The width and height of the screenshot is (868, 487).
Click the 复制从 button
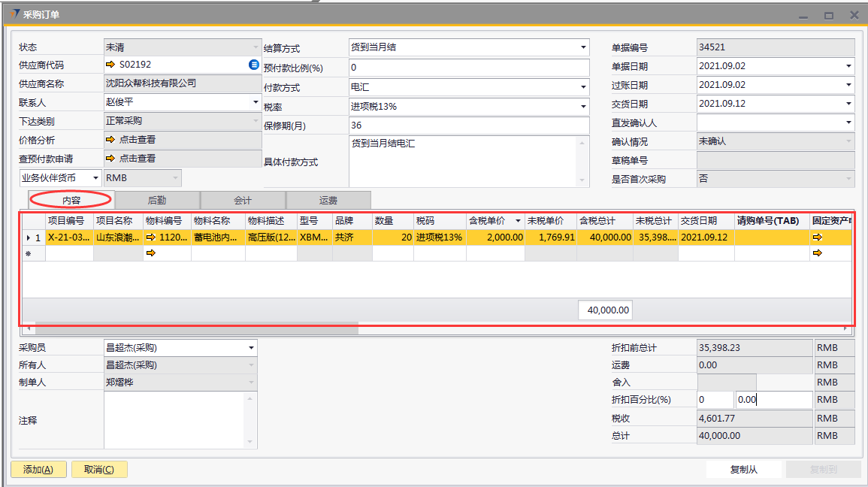(x=744, y=470)
